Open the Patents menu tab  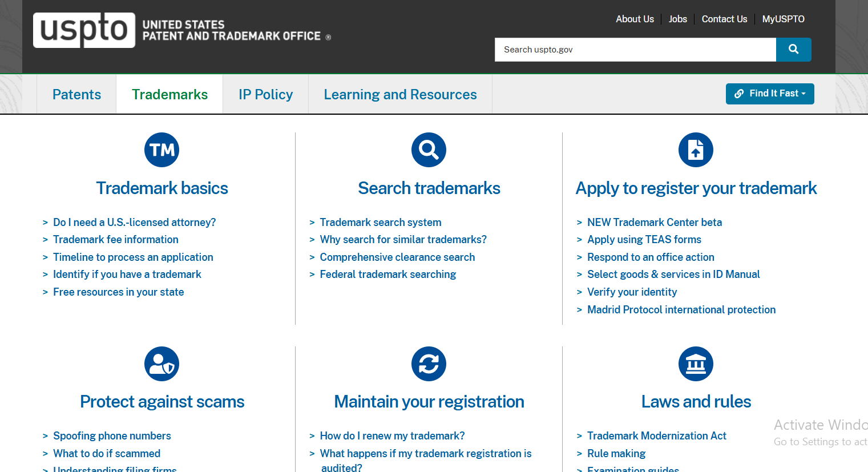(x=76, y=94)
